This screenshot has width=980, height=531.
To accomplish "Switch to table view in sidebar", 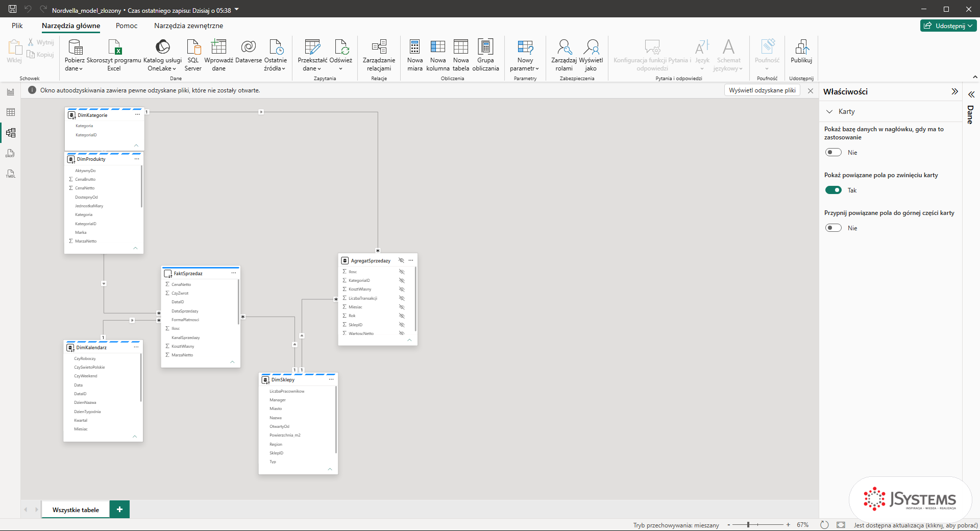I will (10, 112).
